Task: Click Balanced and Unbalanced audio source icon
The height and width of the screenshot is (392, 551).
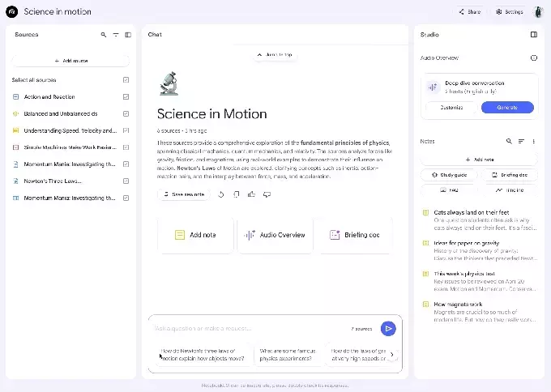Action: (x=16, y=113)
